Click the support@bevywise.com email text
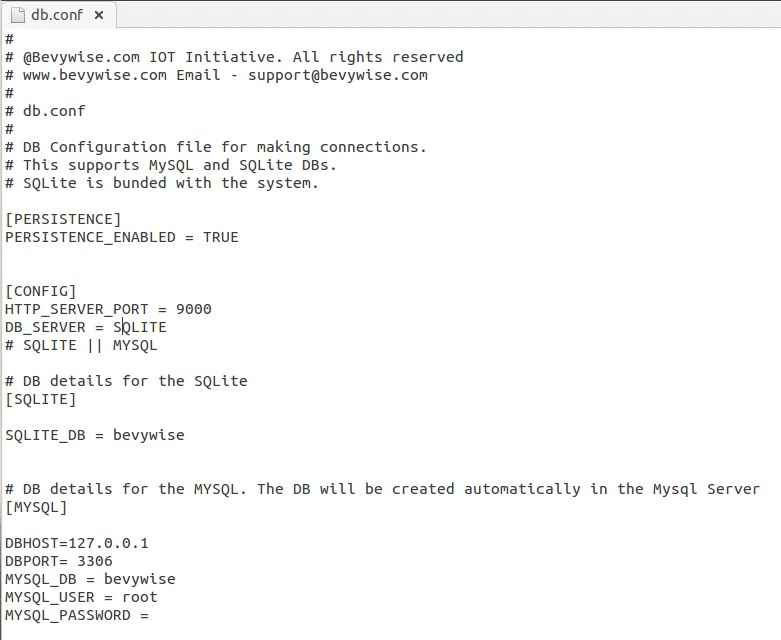The image size is (781, 640). pos(338,75)
